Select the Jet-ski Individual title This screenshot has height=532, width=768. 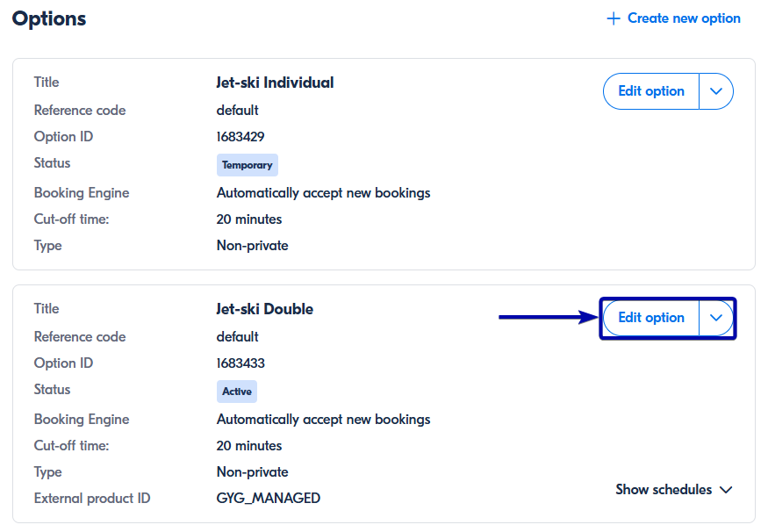tap(275, 83)
